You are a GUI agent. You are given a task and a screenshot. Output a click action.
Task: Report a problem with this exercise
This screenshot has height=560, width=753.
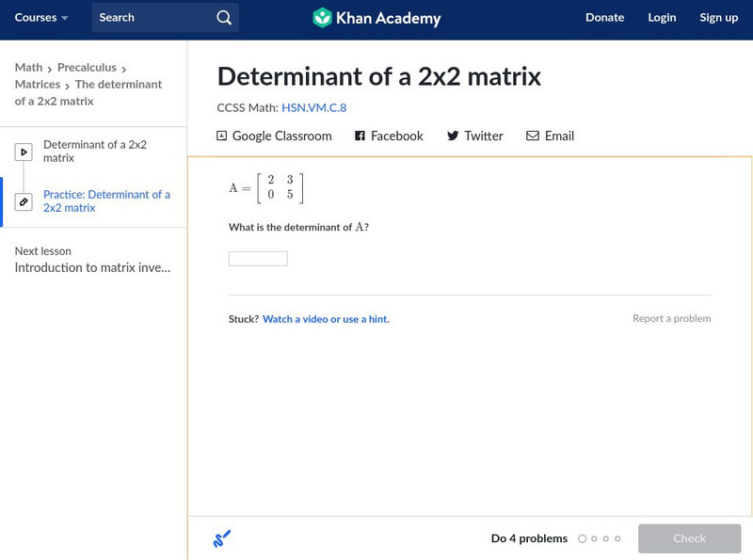click(x=674, y=318)
